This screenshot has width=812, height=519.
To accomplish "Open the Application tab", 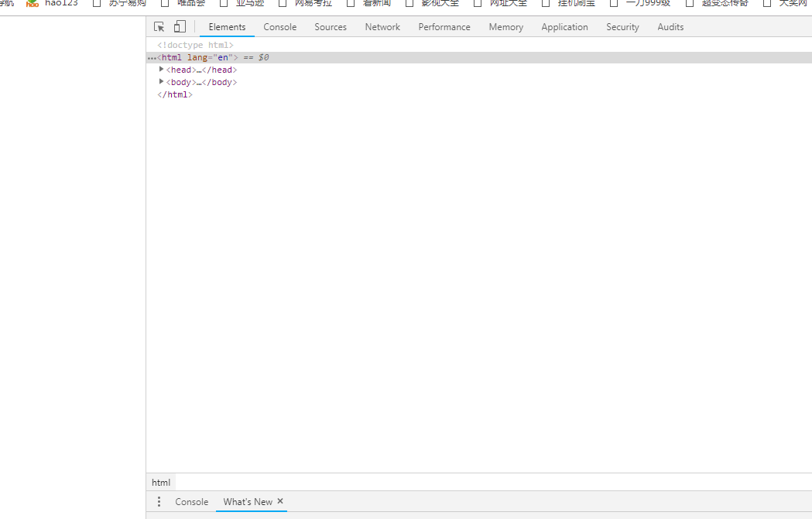I will [564, 27].
